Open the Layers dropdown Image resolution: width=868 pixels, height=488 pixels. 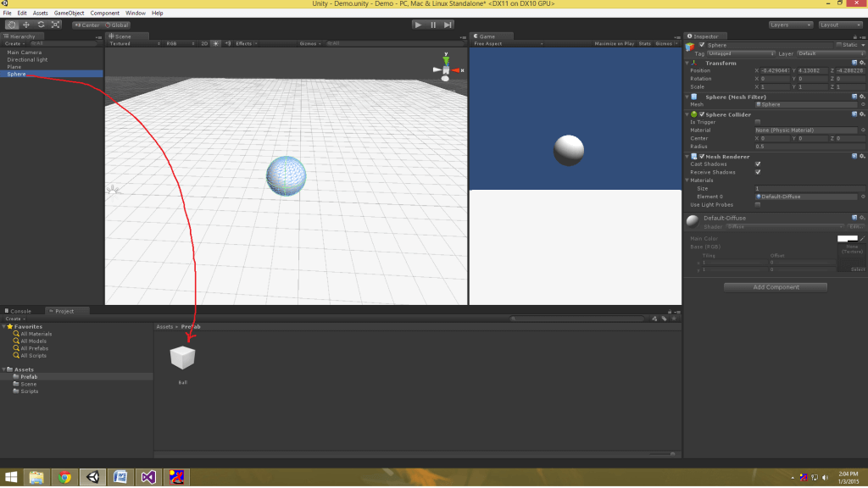click(791, 25)
